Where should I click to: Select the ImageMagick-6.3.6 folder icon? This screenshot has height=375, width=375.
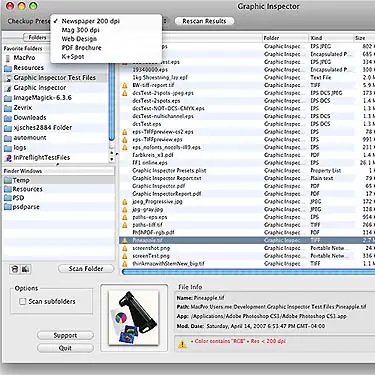(x=8, y=98)
